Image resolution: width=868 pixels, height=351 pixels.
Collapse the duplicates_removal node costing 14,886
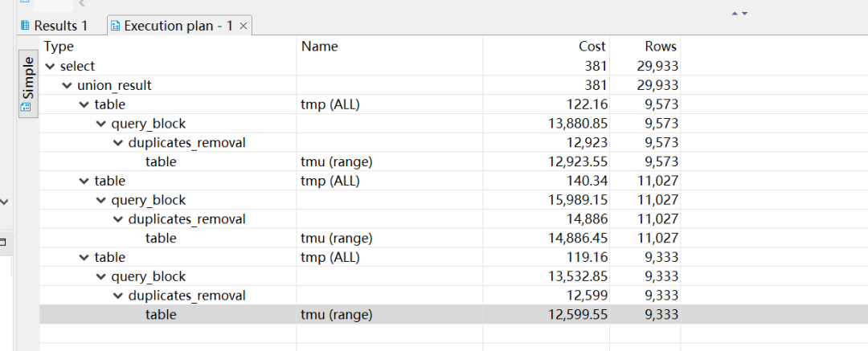click(118, 219)
